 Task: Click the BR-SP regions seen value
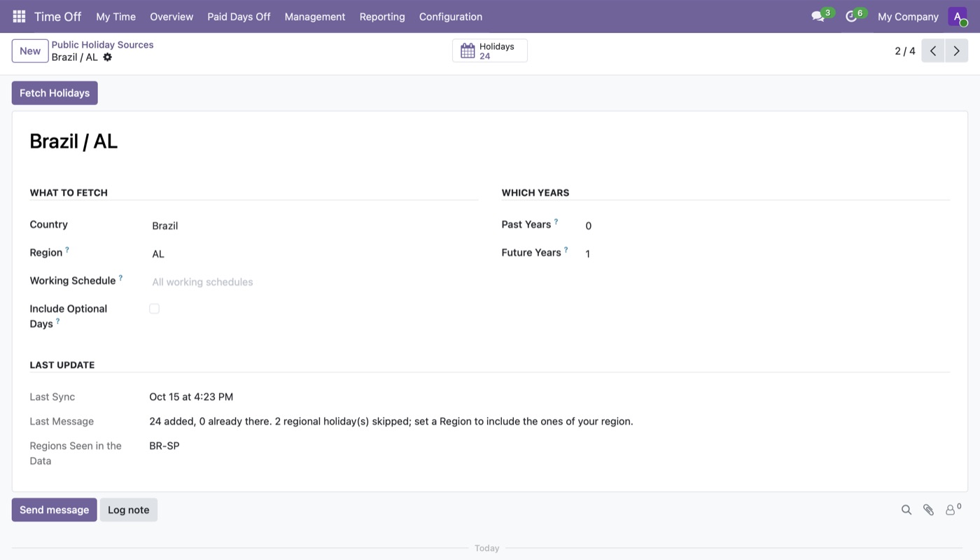tap(164, 446)
